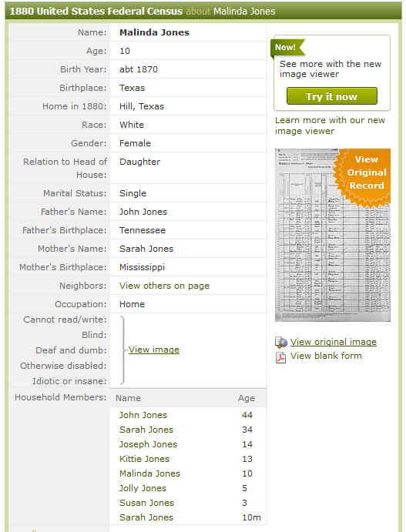
Task: Click the green New! ribbon tag
Action: (287, 47)
